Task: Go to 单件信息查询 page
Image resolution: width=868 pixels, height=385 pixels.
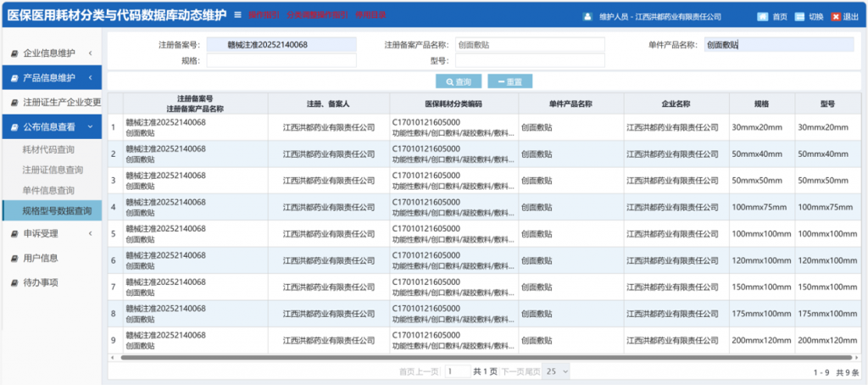Action: (x=47, y=191)
